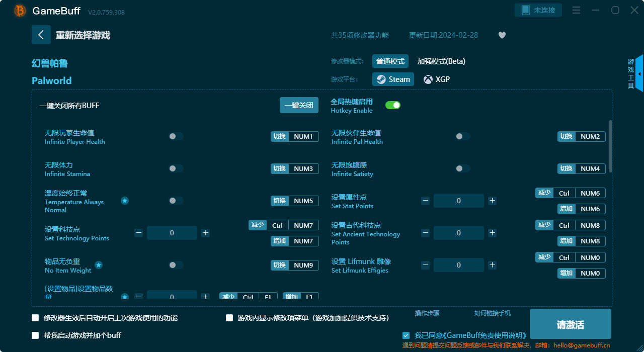The width and height of the screenshot is (644, 352).
Task: Click the GameBuff flame logo icon
Action: [x=20, y=11]
